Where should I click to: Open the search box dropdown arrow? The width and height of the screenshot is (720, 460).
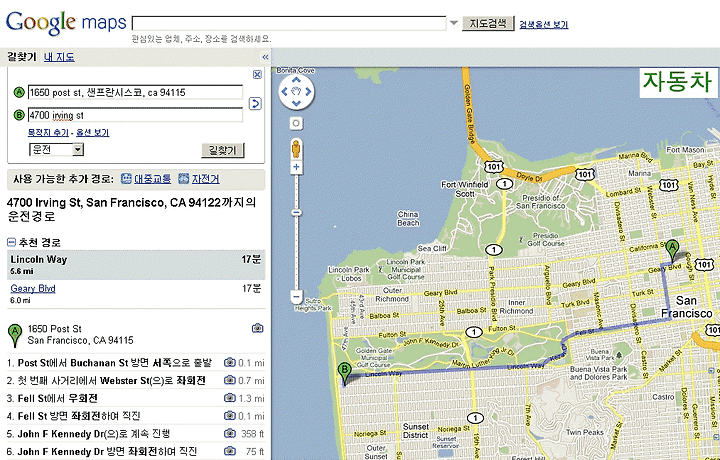[454, 22]
